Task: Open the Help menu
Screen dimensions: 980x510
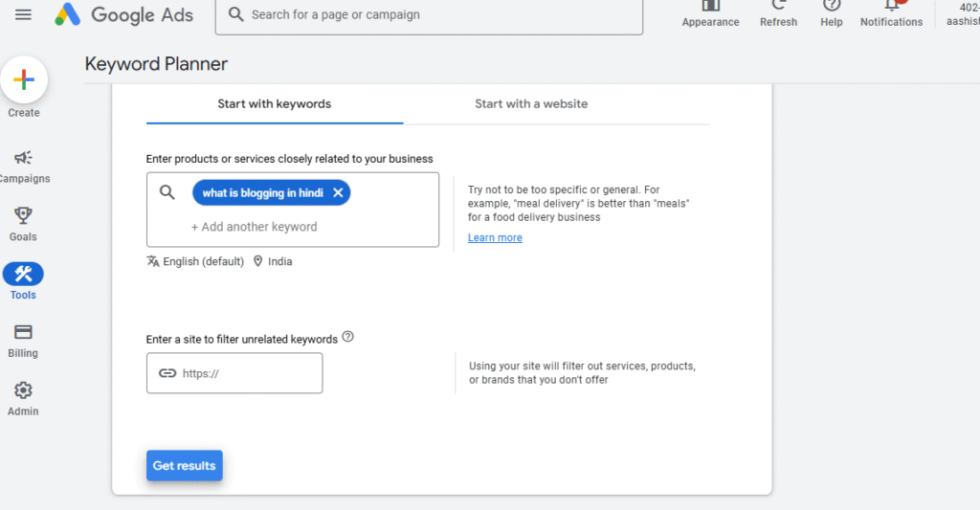Action: click(x=832, y=14)
